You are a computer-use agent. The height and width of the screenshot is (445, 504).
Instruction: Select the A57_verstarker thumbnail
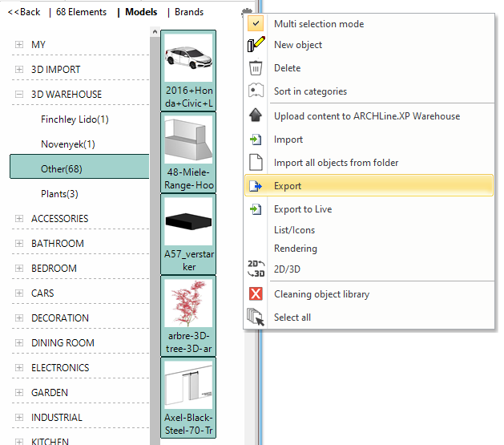pos(188,234)
